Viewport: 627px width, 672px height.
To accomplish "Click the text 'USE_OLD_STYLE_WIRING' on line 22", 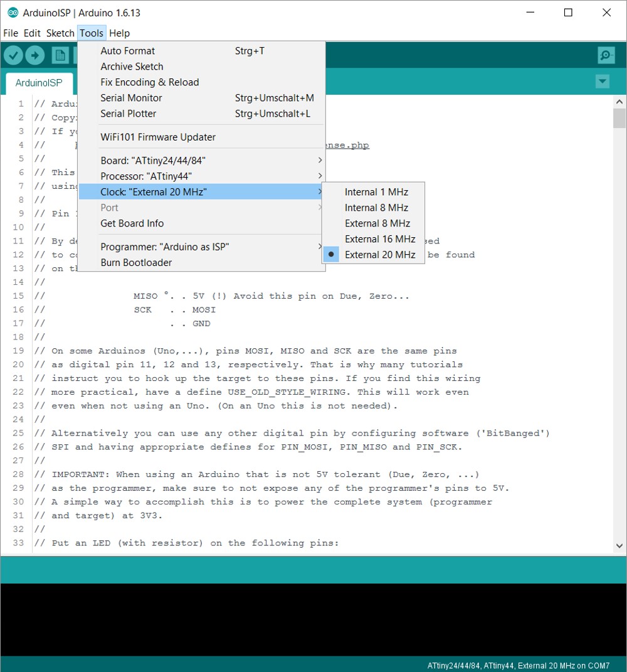I will pos(287,392).
